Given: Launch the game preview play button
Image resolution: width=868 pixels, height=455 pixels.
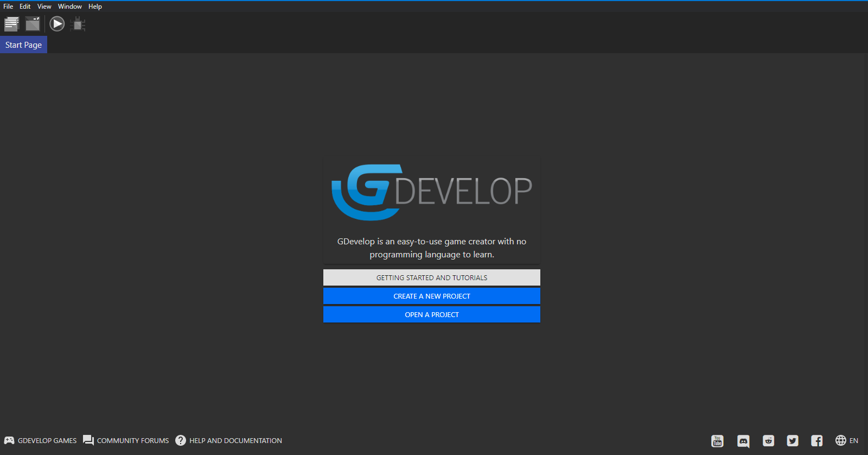Looking at the screenshot, I should (57, 24).
